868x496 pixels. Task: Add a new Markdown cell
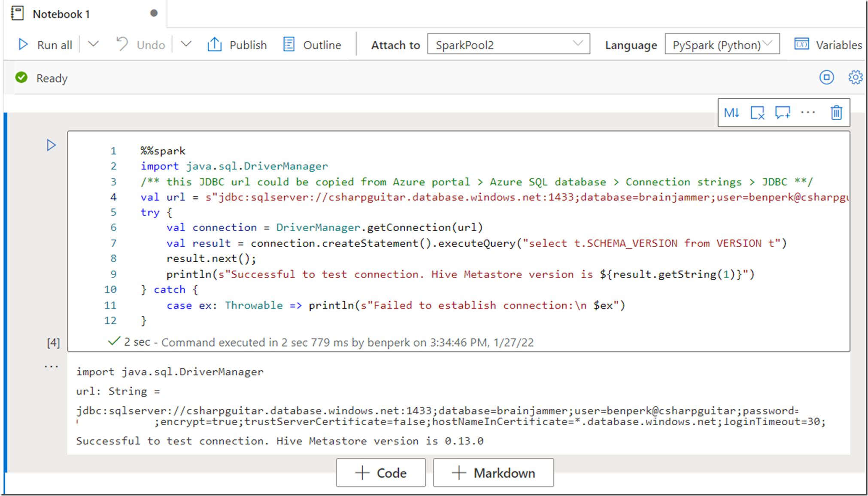tap(493, 472)
